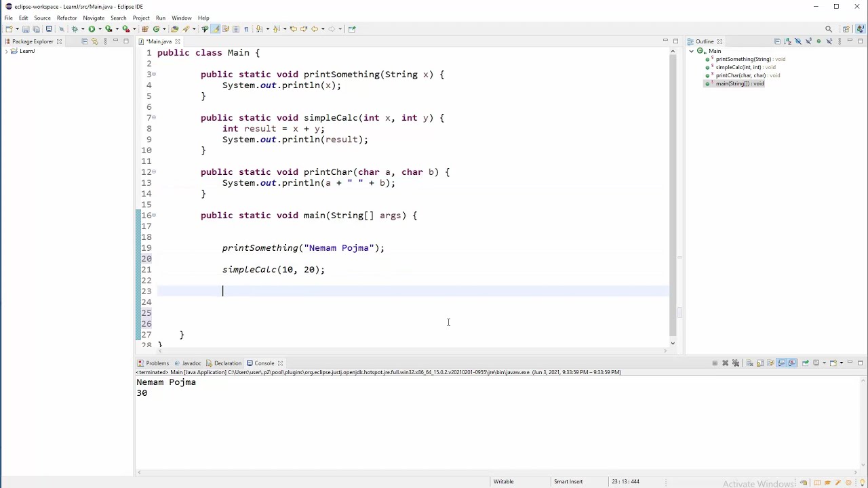The height and width of the screenshot is (488, 868).
Task: Open Package Explorer View Menu
Action: point(105,41)
